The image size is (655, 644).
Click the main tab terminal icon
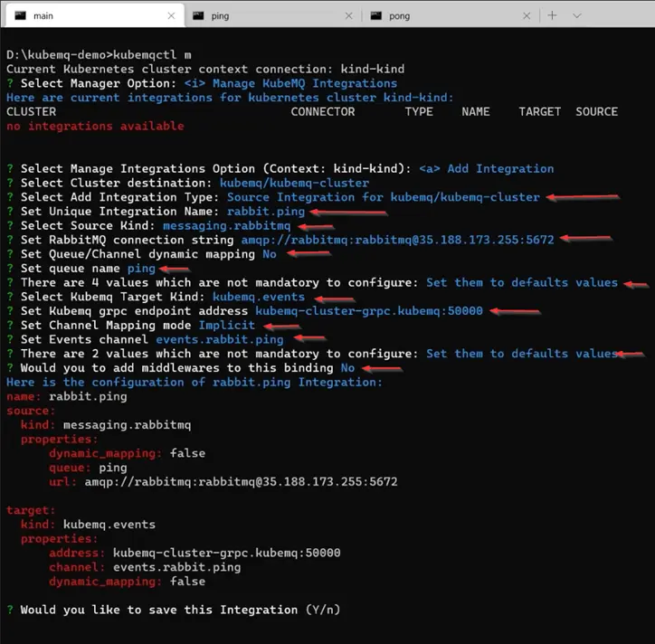(x=21, y=16)
